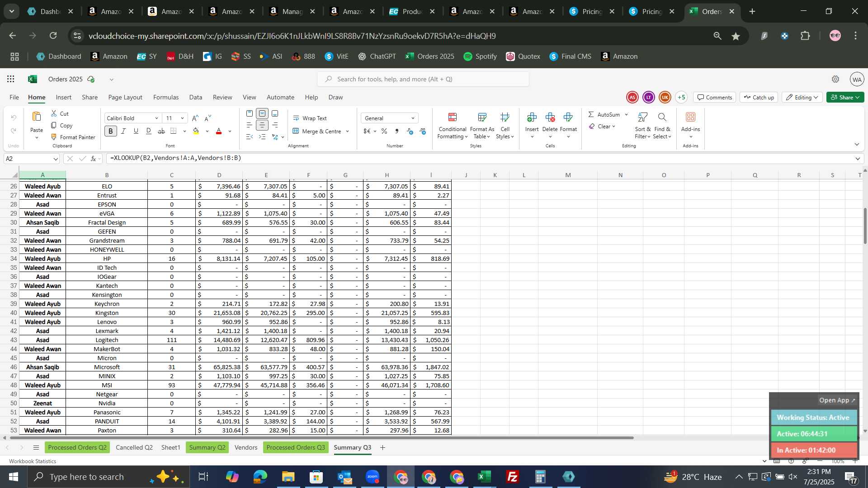Open Conditional Formatting menu
This screenshot has width=868, height=488.
pos(452,126)
